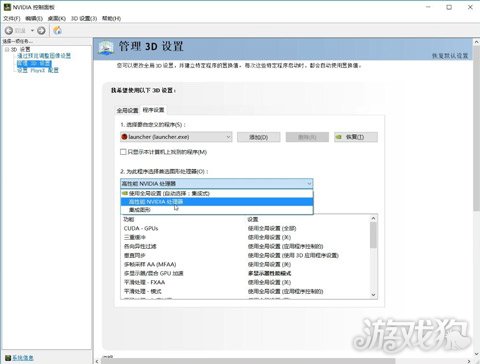Click the main page scroll-down arrow
This screenshot has width=480, height=364.
point(476,354)
